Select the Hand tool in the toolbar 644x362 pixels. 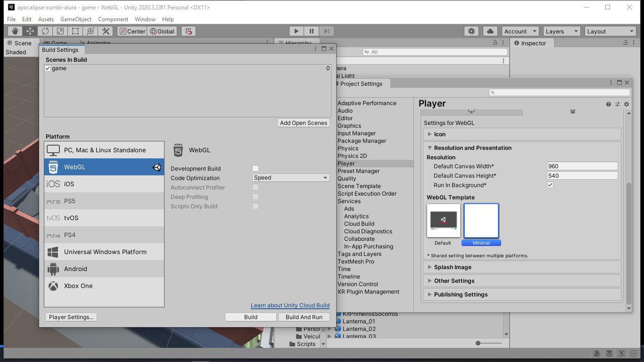tap(15, 31)
